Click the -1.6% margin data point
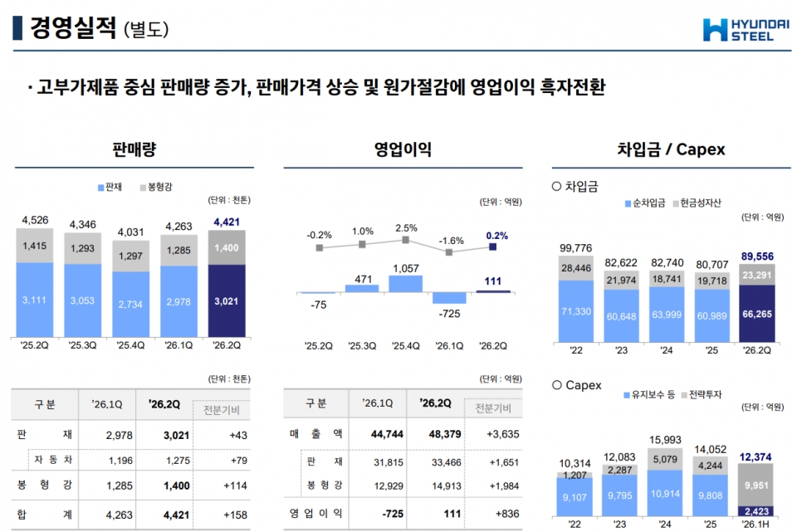797x532 pixels. coord(449,252)
